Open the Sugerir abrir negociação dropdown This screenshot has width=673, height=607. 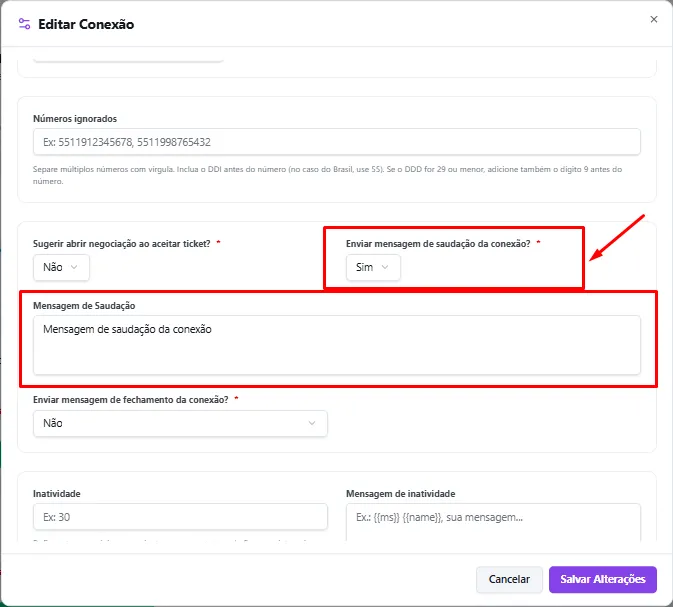[61, 267]
